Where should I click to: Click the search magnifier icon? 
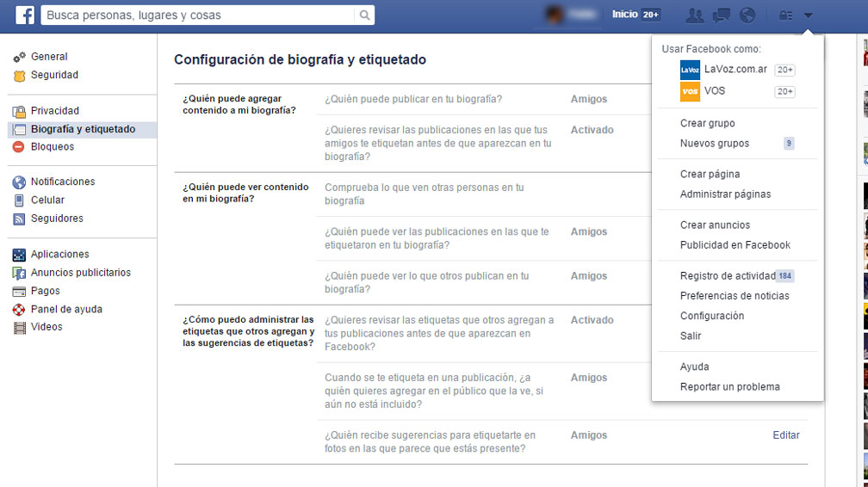click(x=364, y=15)
